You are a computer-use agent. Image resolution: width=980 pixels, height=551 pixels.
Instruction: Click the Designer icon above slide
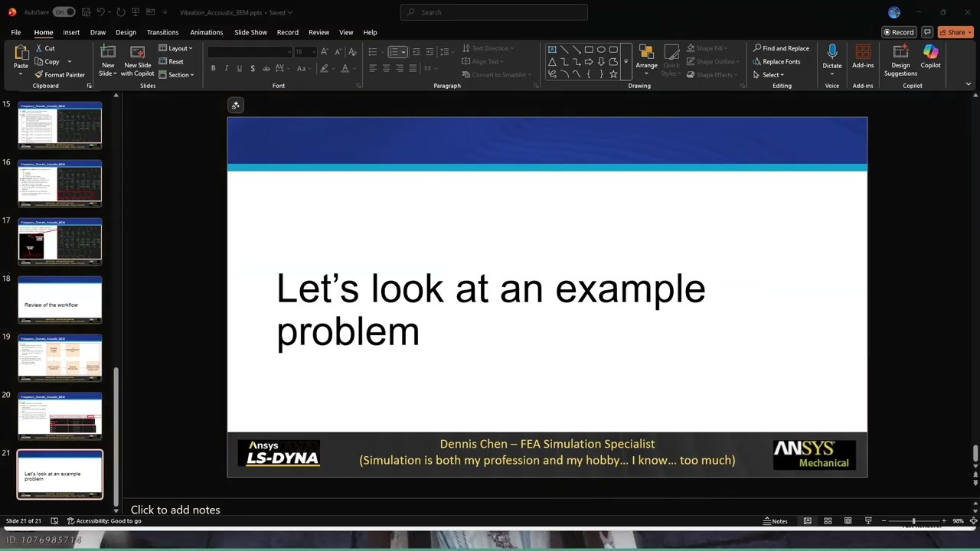(x=235, y=105)
